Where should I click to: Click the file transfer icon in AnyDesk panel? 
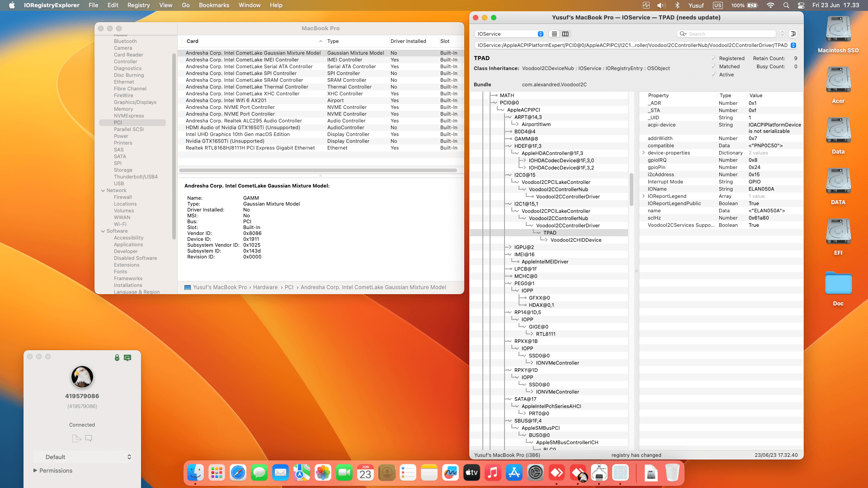[76, 438]
